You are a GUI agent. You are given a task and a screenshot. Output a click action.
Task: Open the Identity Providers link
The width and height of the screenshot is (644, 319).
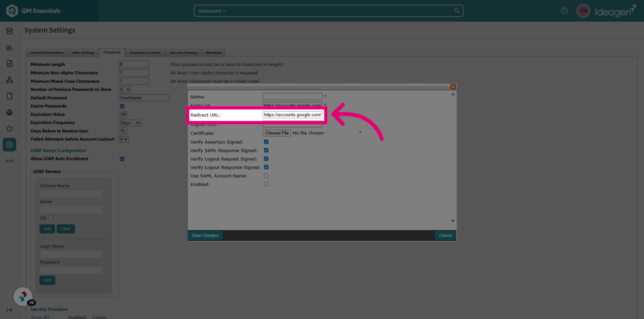click(49, 309)
